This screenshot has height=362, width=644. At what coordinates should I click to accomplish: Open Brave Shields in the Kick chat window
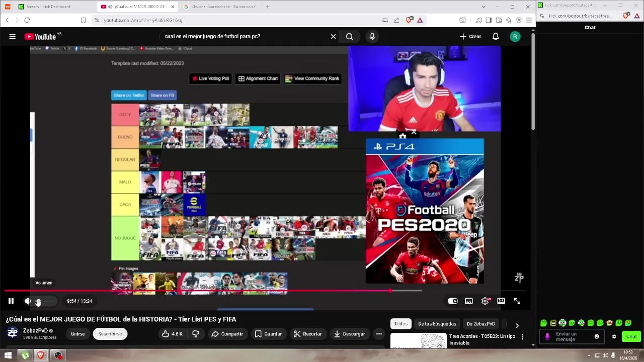[626, 16]
